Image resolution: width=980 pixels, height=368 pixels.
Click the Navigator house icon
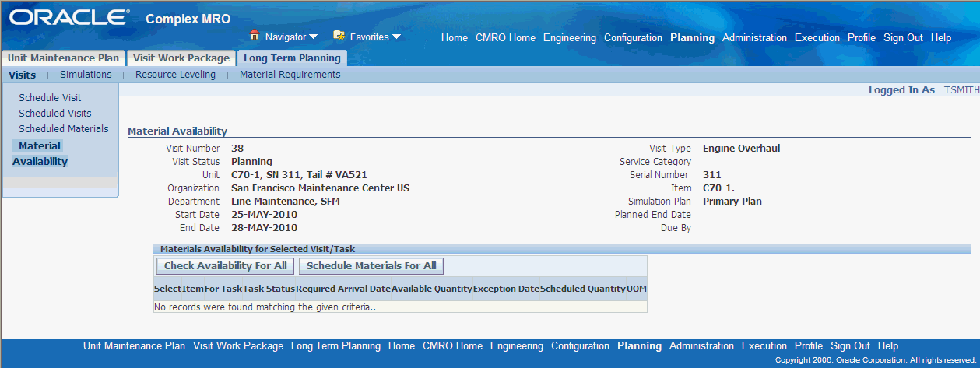pos(254,36)
